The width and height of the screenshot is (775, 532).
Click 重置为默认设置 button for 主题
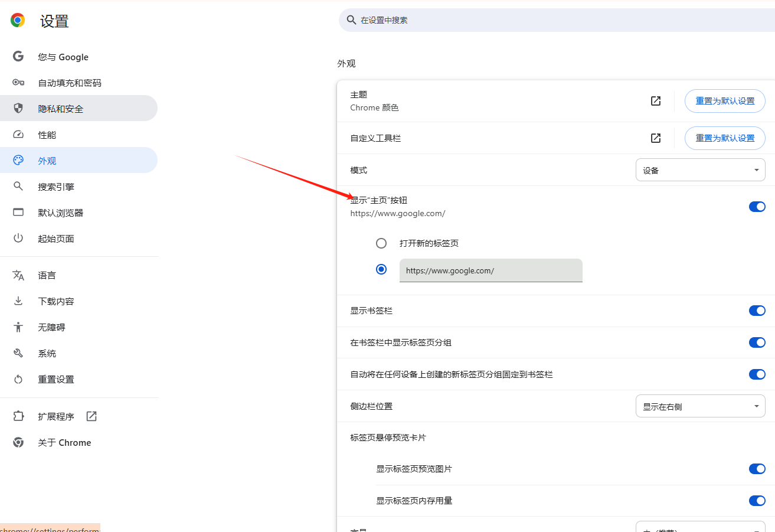725,101
